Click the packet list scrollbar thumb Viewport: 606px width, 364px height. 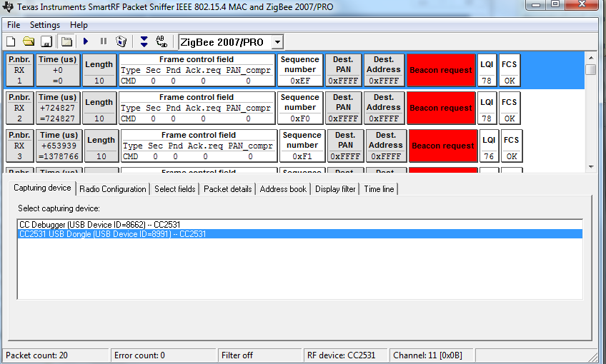tap(590, 69)
